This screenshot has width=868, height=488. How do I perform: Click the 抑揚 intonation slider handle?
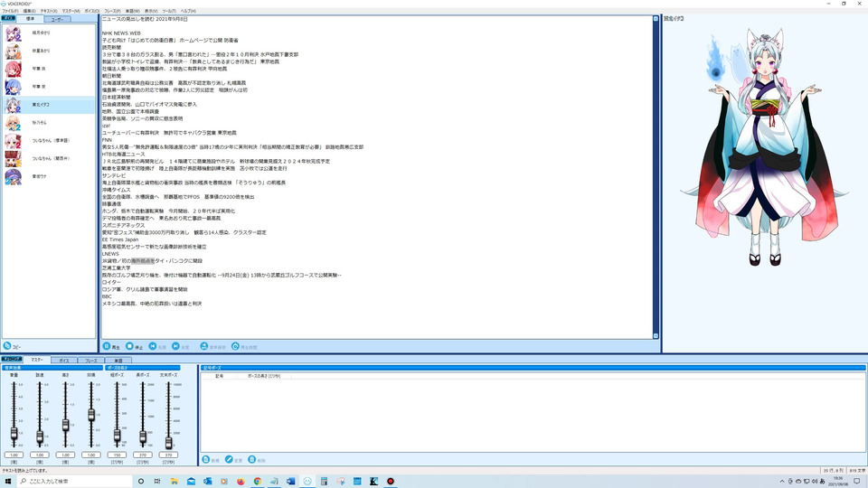tap(91, 415)
